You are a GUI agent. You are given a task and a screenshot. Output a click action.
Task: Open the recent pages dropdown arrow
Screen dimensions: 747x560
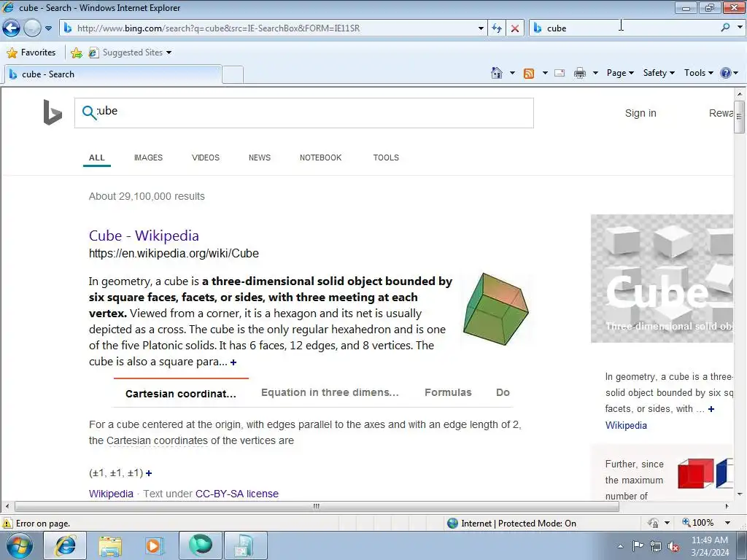pos(49,28)
